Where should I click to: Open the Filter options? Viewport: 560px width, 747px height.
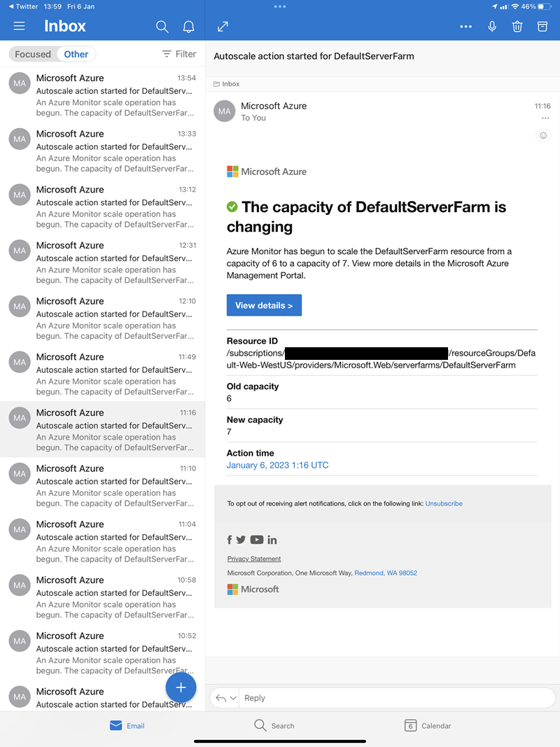(x=179, y=55)
